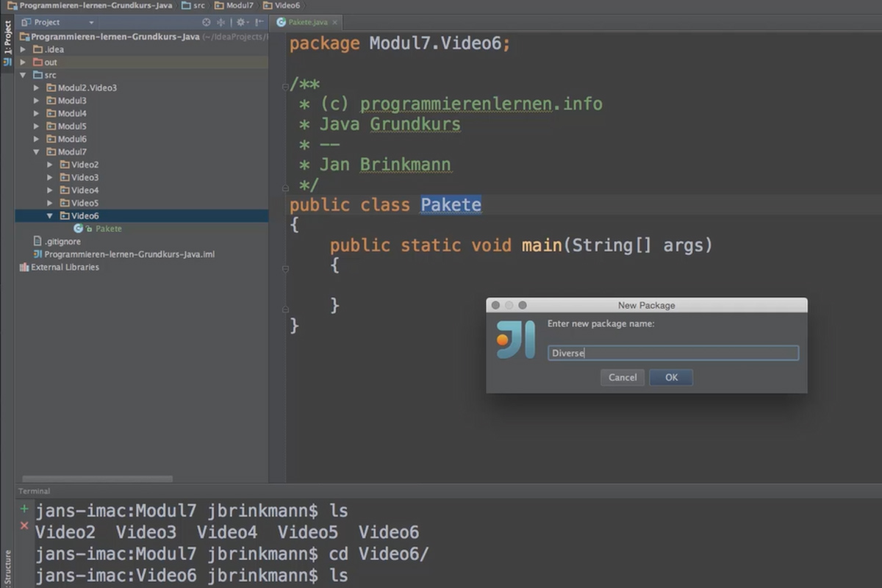Open the Project view dropdown

tap(58, 22)
